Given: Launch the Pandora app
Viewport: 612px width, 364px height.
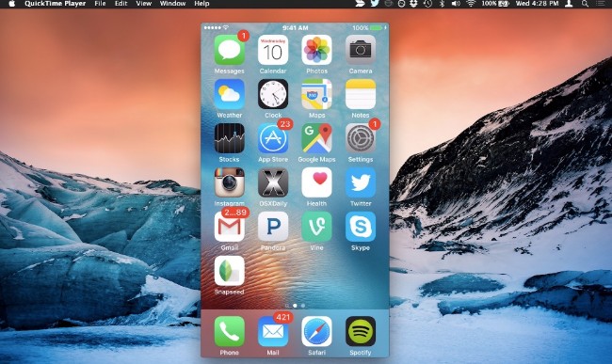Looking at the screenshot, I should click(273, 227).
